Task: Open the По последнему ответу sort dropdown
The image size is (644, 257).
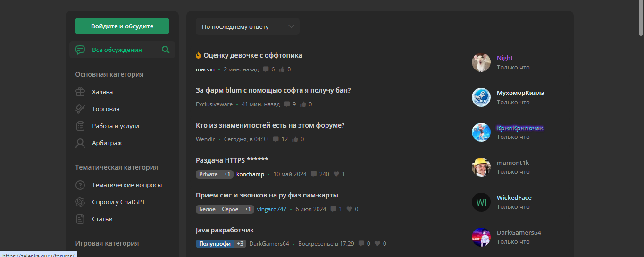Action: pos(248,26)
